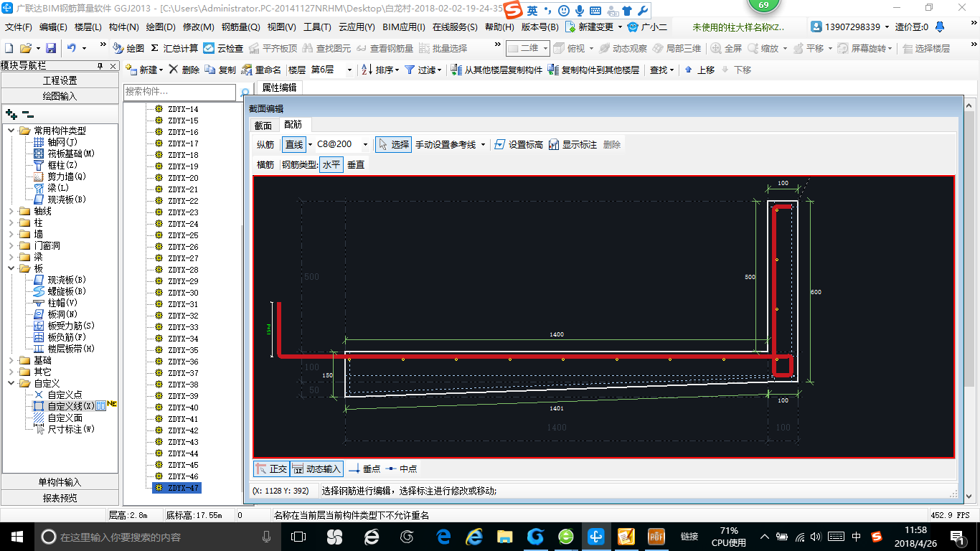Select 板负筋(F) tree item
Viewport: 980px width, 551px height.
60,337
